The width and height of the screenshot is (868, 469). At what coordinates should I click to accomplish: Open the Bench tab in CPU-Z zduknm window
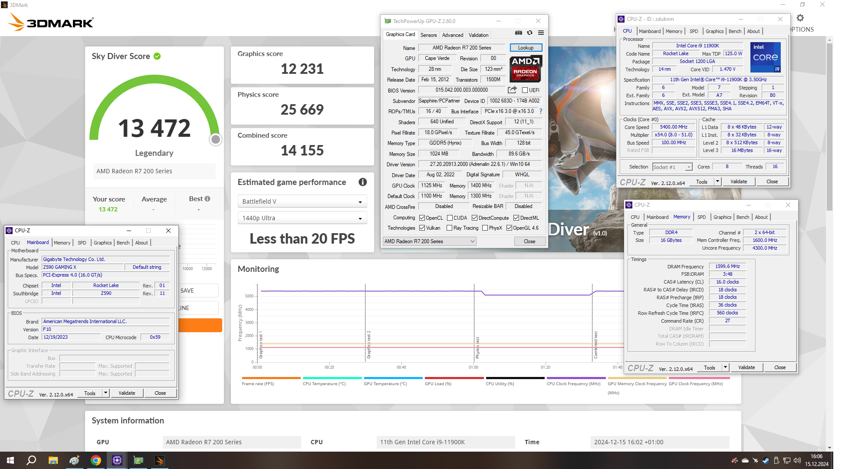click(x=735, y=31)
